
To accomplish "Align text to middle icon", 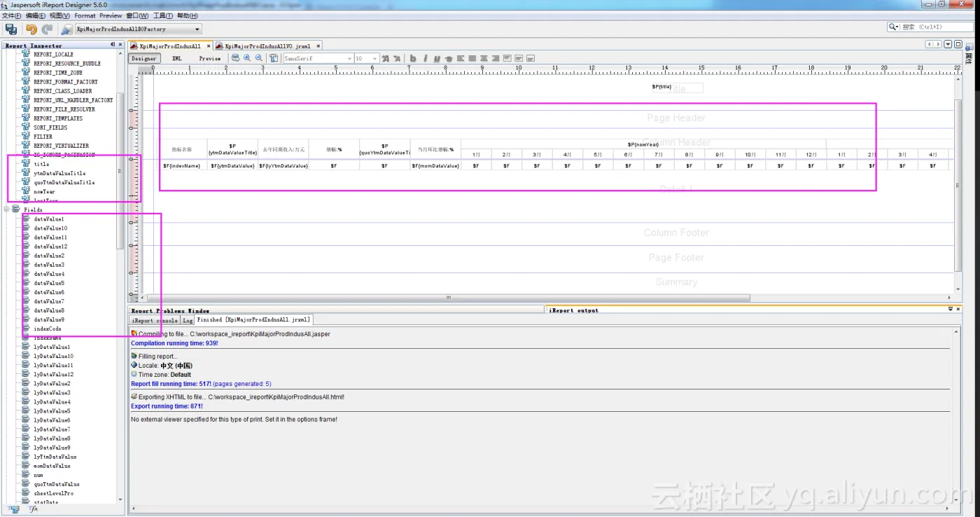I will click(519, 58).
